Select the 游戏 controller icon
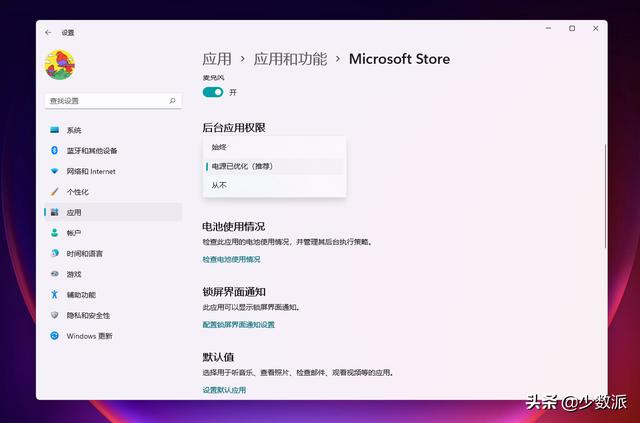Screen dimensions: 640x423 coord(54,274)
